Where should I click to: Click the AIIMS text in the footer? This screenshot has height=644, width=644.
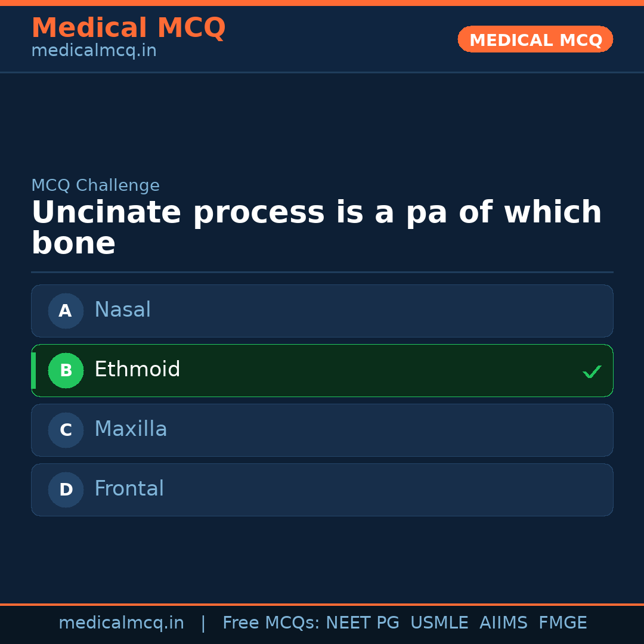pyautogui.click(x=504, y=622)
